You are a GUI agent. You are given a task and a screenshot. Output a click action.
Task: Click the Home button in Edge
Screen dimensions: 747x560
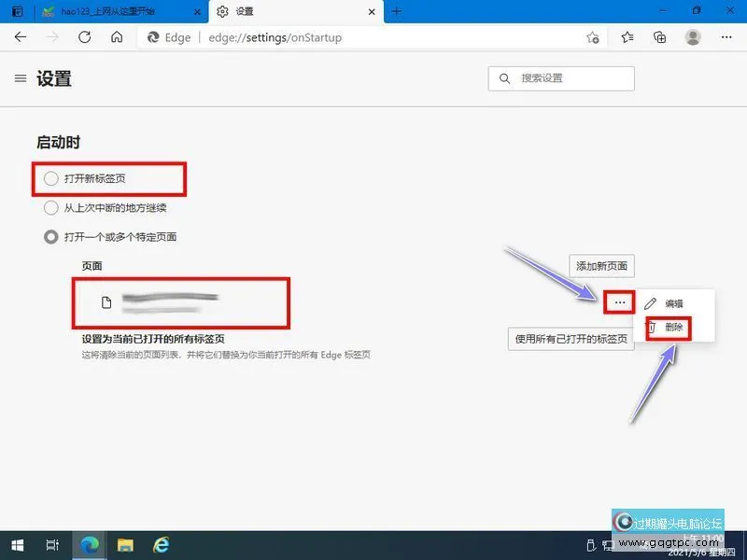coord(116,37)
